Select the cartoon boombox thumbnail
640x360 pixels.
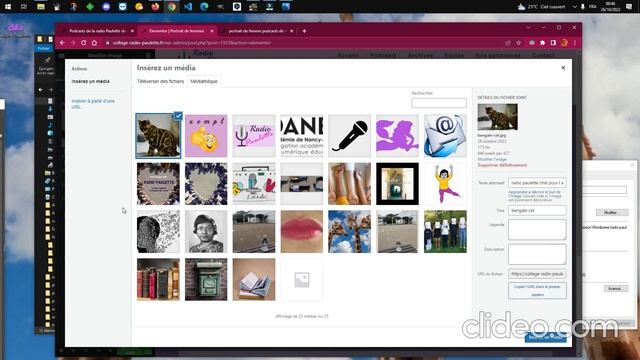(254, 184)
